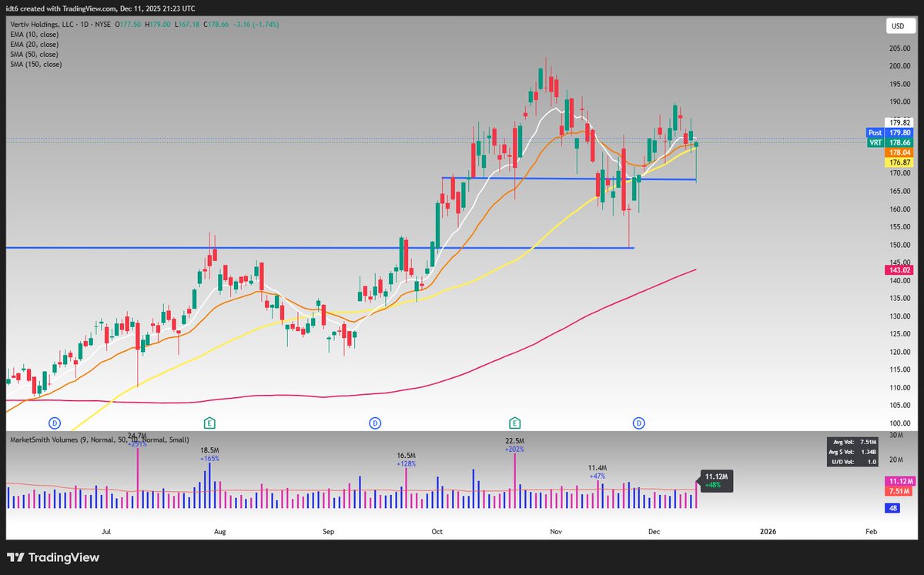Click the 179.82 price axis label
Screen dimensions: 924x575
click(x=899, y=122)
